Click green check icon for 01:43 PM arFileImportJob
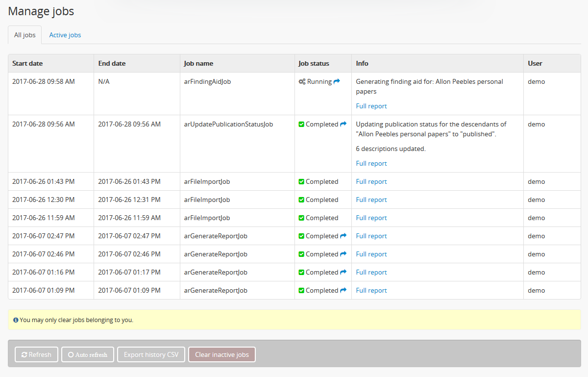 click(301, 182)
